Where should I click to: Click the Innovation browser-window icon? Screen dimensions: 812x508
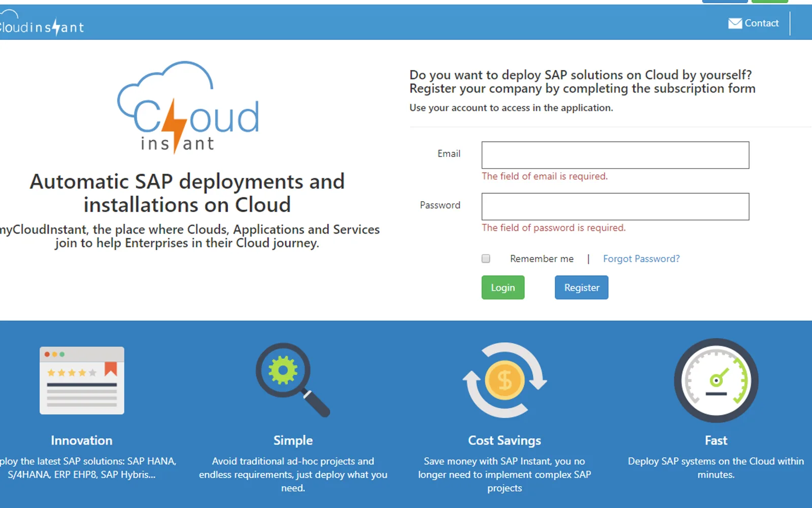[82, 380]
